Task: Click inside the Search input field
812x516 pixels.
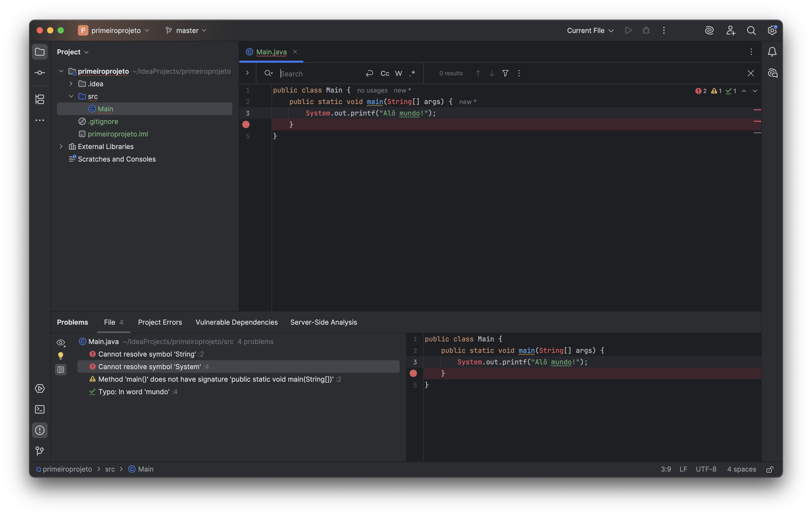Action: point(320,73)
